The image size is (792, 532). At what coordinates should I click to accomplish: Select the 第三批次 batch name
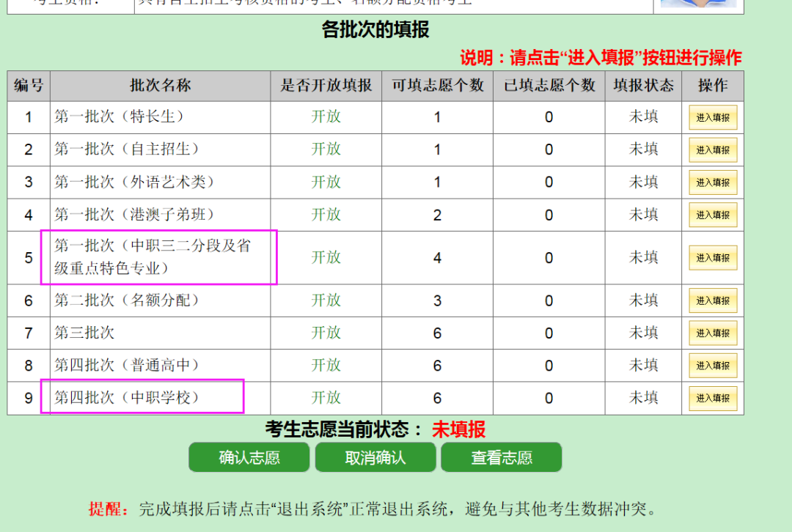point(84,333)
